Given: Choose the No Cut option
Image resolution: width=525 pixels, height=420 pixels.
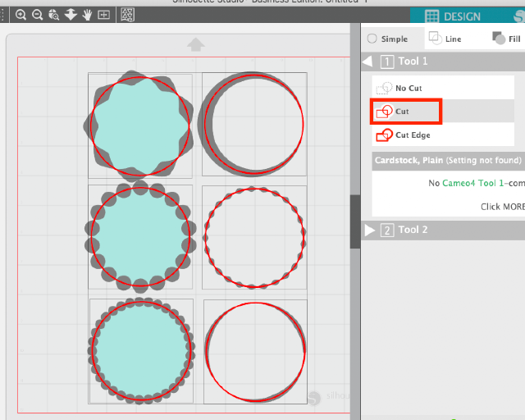Looking at the screenshot, I should tap(443, 88).
